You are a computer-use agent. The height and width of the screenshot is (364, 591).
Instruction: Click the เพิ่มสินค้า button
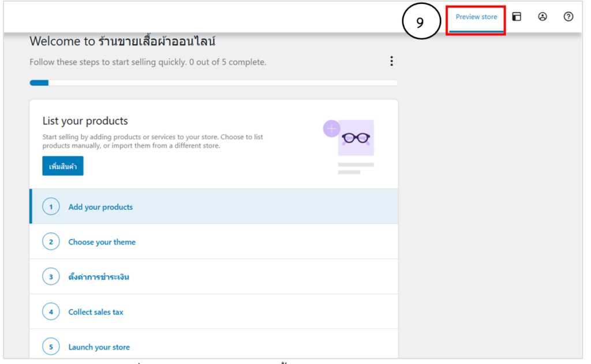pyautogui.click(x=63, y=166)
